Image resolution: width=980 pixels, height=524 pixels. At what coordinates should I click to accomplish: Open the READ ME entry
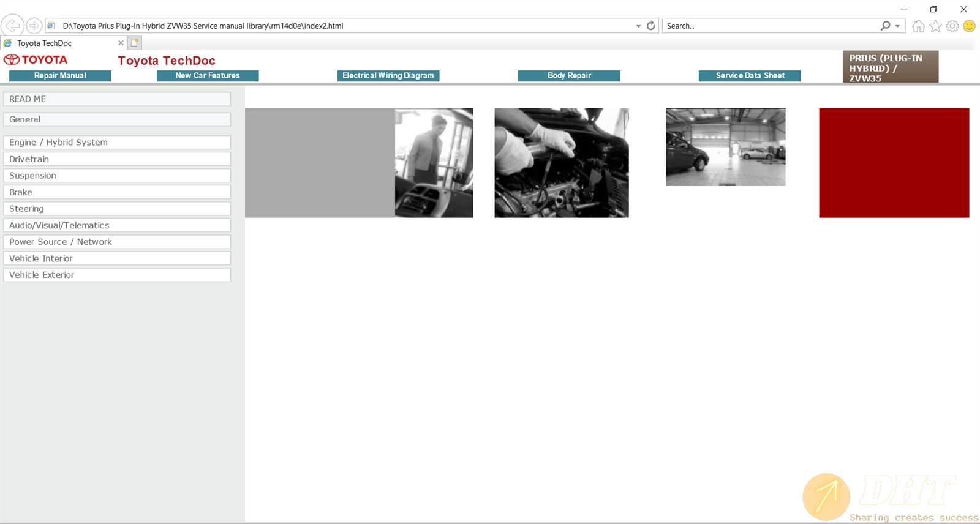117,99
